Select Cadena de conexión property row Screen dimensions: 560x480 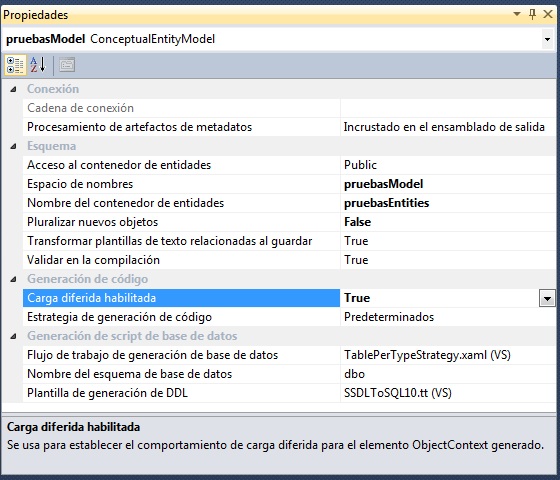[x=181, y=108]
